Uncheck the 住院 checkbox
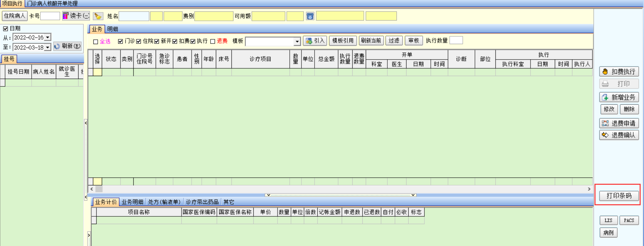Viewport: 644px width, 246px height. pyautogui.click(x=138, y=41)
